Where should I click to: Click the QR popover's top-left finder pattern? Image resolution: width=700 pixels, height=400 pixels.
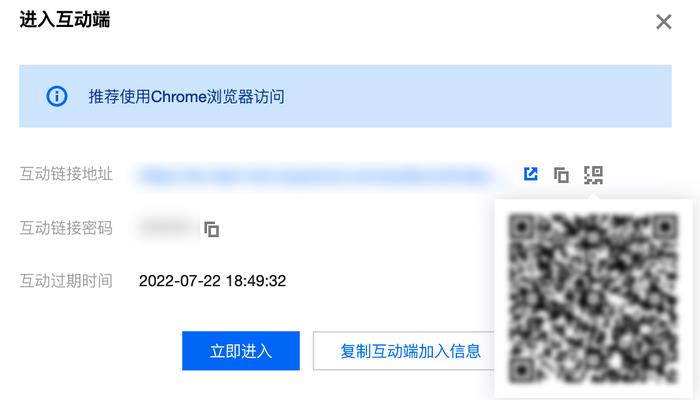(521, 226)
